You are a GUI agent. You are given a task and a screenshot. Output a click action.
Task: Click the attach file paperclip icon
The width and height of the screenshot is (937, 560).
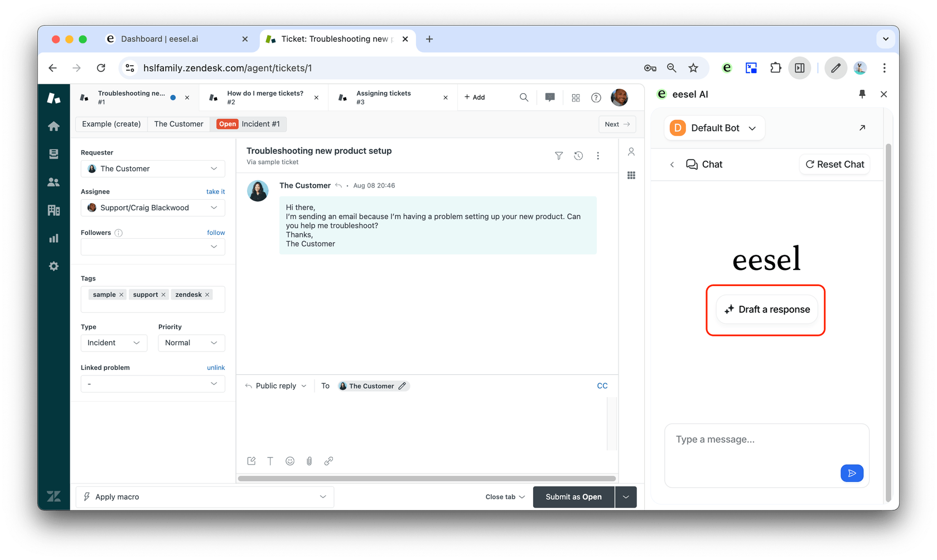point(309,461)
